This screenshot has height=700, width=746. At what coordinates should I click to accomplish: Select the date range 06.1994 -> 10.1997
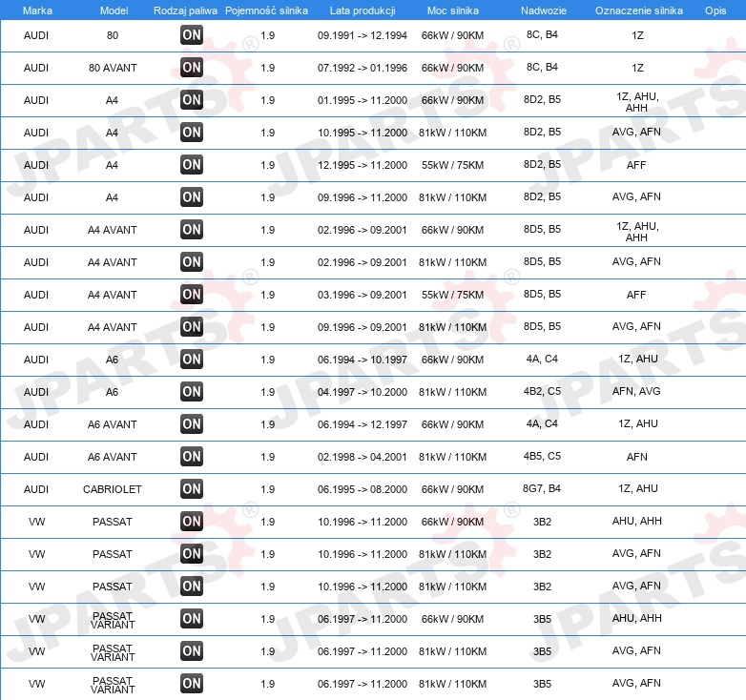coord(363,359)
